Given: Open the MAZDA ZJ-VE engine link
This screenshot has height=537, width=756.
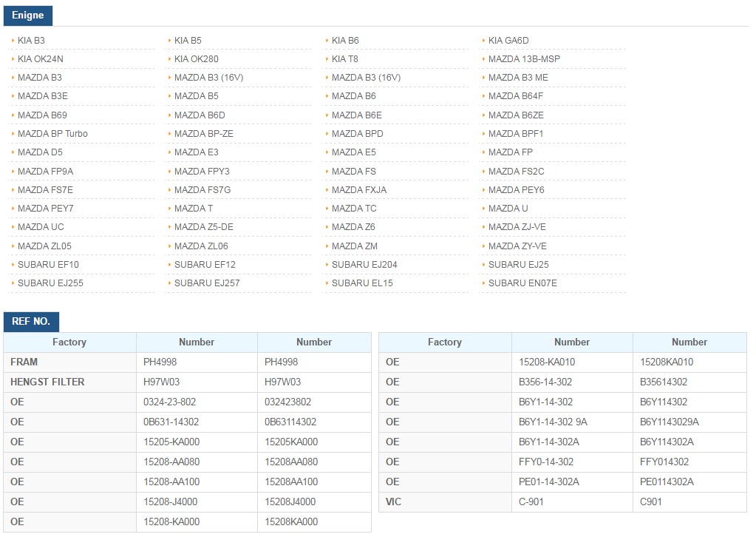Looking at the screenshot, I should (x=517, y=227).
